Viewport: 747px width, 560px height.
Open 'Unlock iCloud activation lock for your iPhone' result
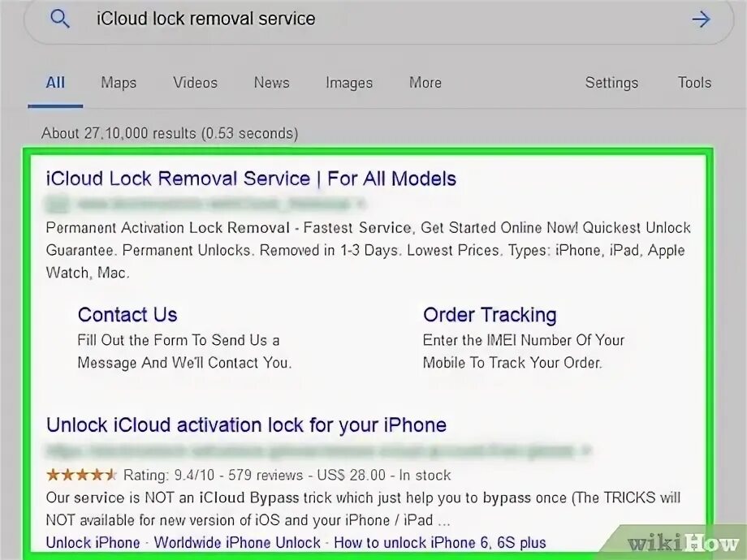246,424
